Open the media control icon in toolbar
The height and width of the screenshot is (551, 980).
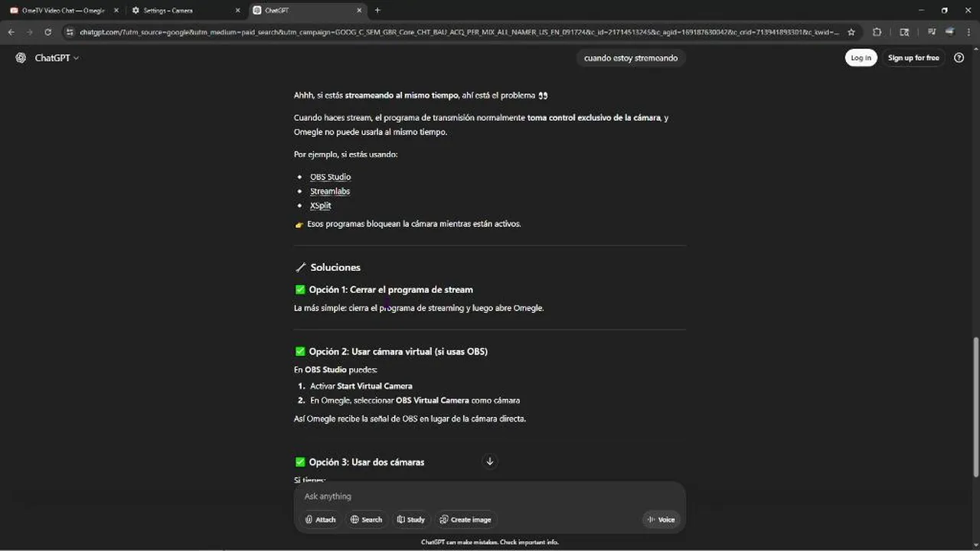pos(931,32)
